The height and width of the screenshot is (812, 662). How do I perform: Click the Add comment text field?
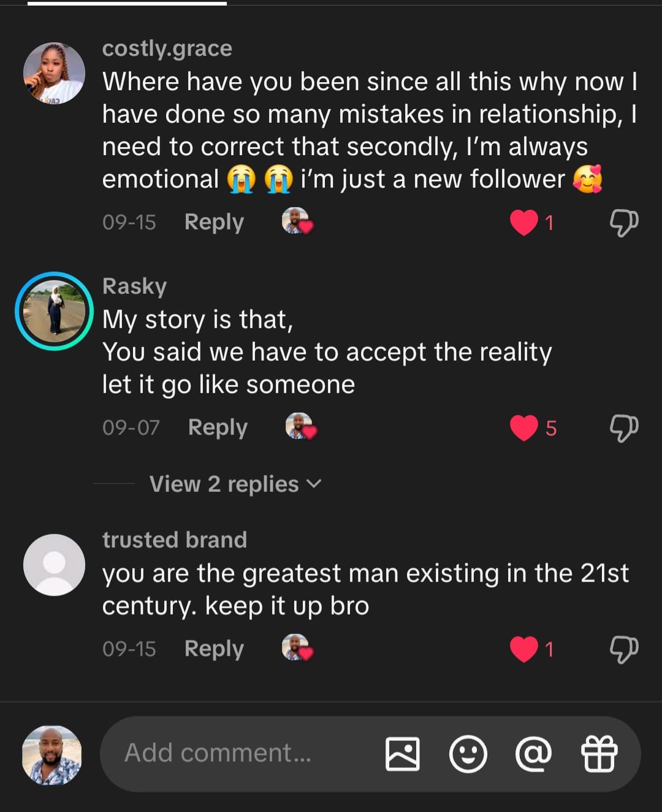(x=245, y=754)
